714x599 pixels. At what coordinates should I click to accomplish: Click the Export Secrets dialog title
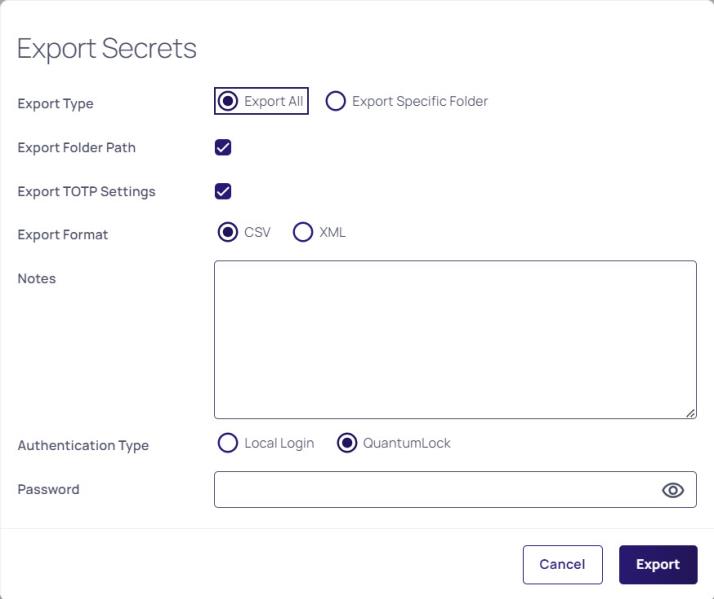point(107,48)
